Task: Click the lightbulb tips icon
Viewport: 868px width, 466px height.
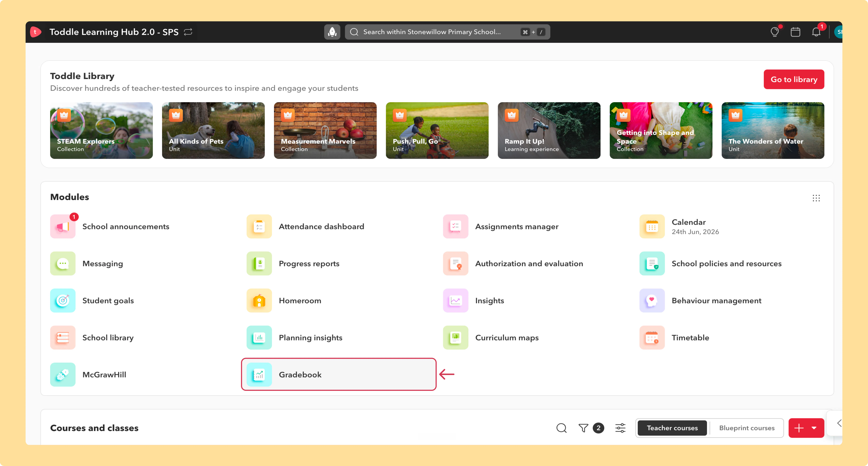Action: coord(775,32)
